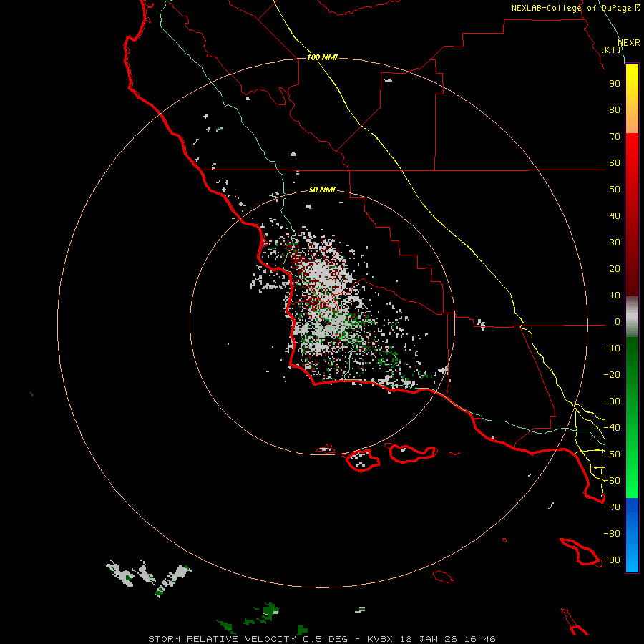Click the -20 value on velocity scale
Viewport: 644px width, 644px height.
point(612,375)
